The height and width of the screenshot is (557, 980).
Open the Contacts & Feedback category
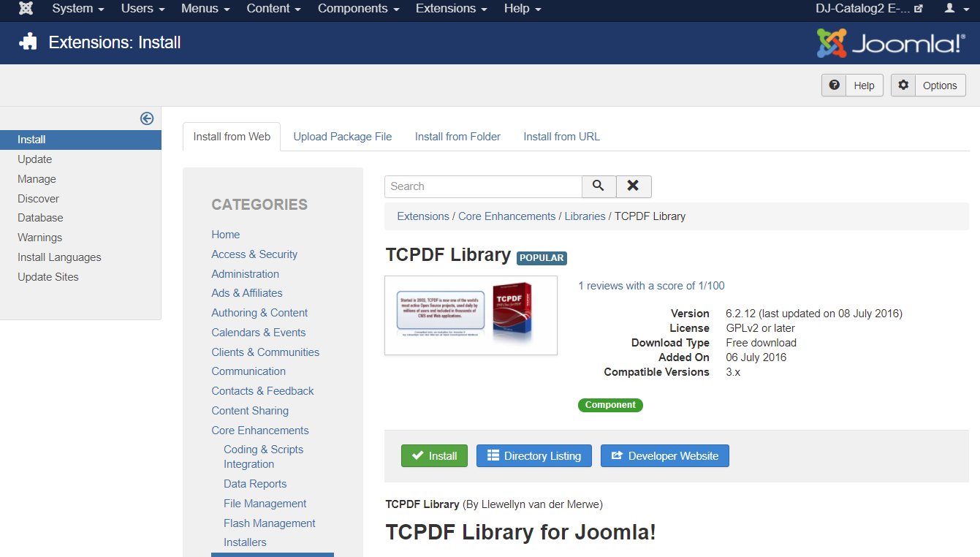(262, 391)
